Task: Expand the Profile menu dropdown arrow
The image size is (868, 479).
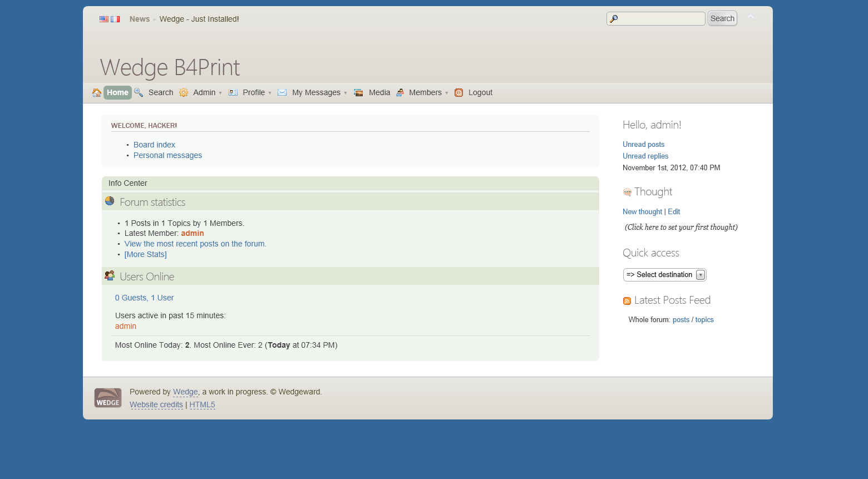Action: 270,93
